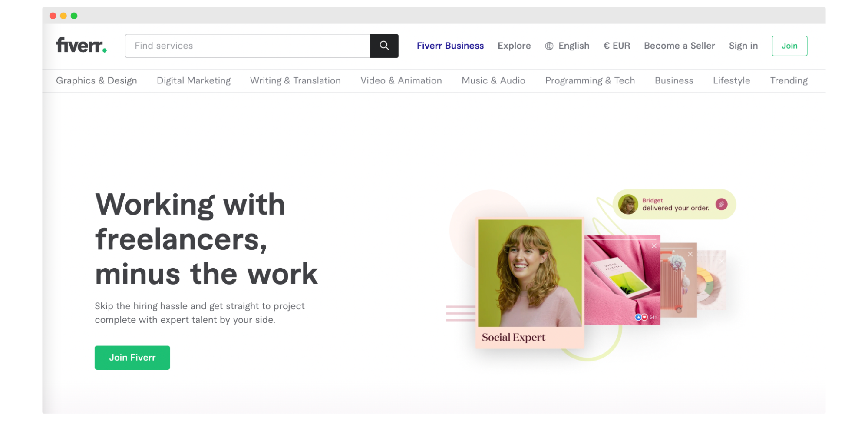
Task: Click the yellow macOS minimize window button
Action: pyautogui.click(x=63, y=16)
